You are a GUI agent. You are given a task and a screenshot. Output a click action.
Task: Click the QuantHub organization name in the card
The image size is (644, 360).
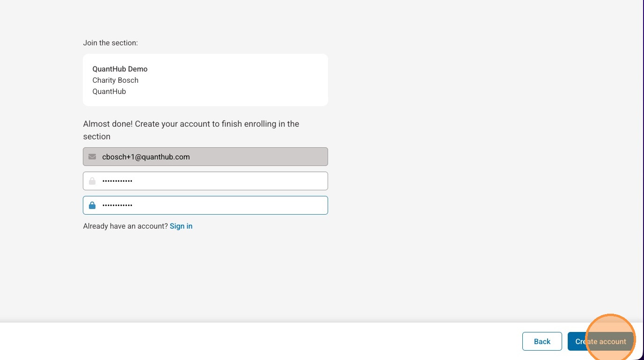point(109,92)
